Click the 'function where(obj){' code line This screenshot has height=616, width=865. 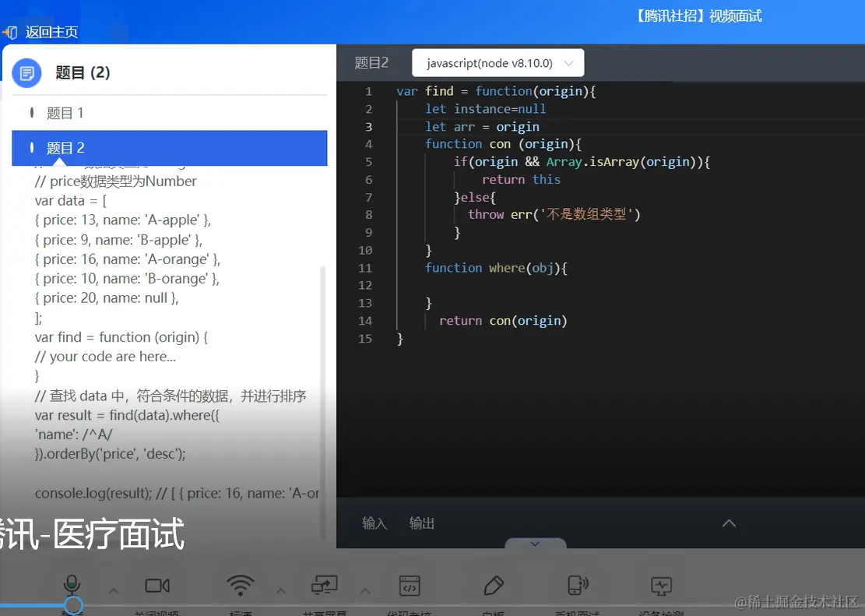pos(495,268)
